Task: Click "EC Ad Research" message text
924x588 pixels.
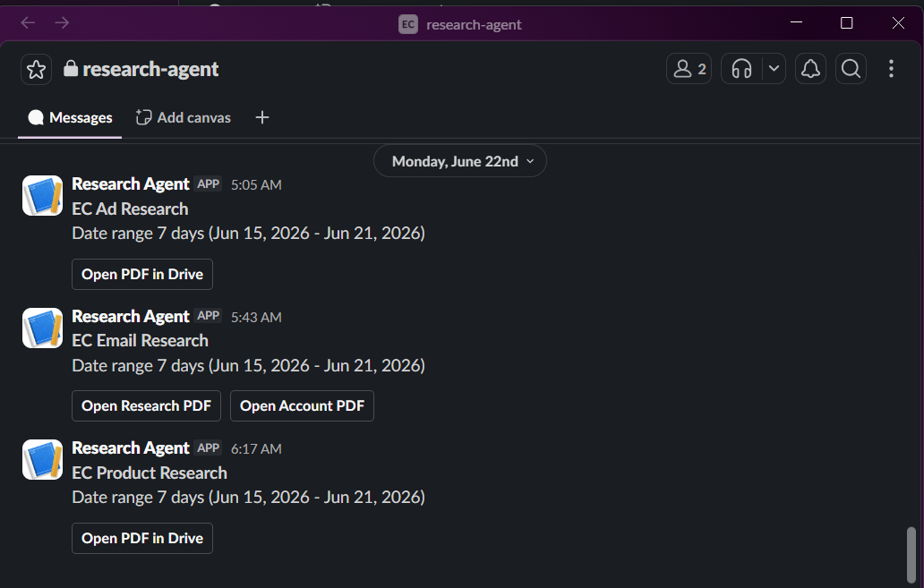Action: (x=130, y=209)
